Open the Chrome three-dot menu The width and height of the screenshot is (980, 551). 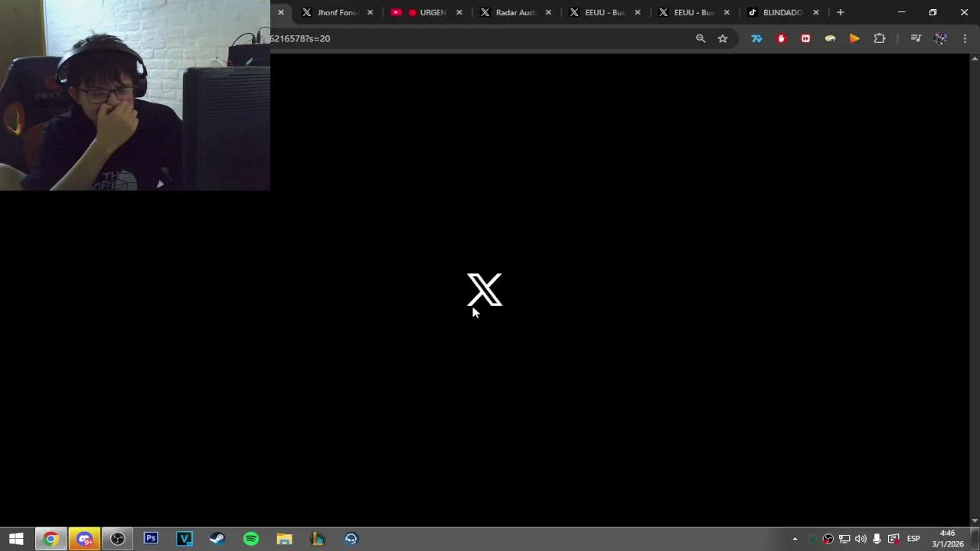click(x=965, y=38)
